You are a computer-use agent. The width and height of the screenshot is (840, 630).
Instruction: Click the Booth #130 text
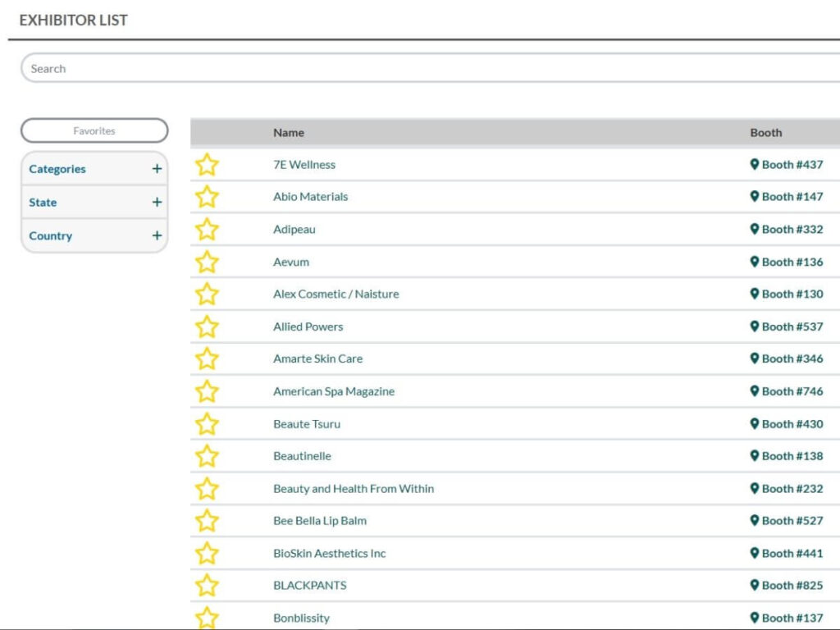click(792, 294)
